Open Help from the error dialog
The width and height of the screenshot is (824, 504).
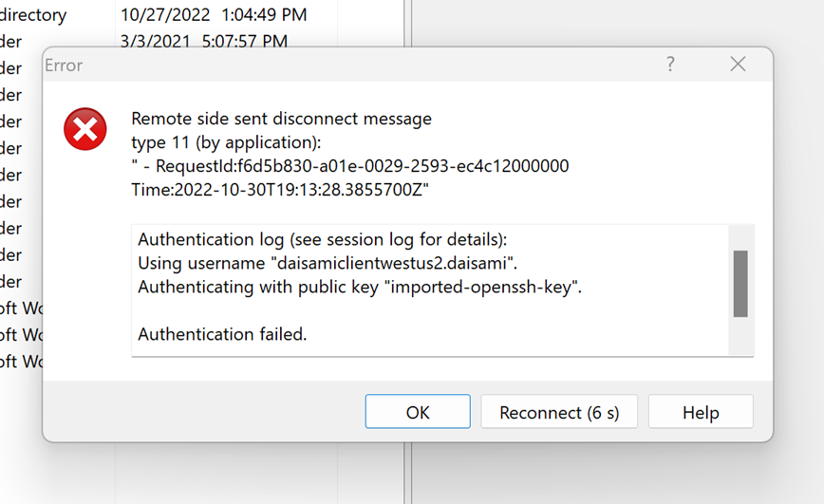701,412
